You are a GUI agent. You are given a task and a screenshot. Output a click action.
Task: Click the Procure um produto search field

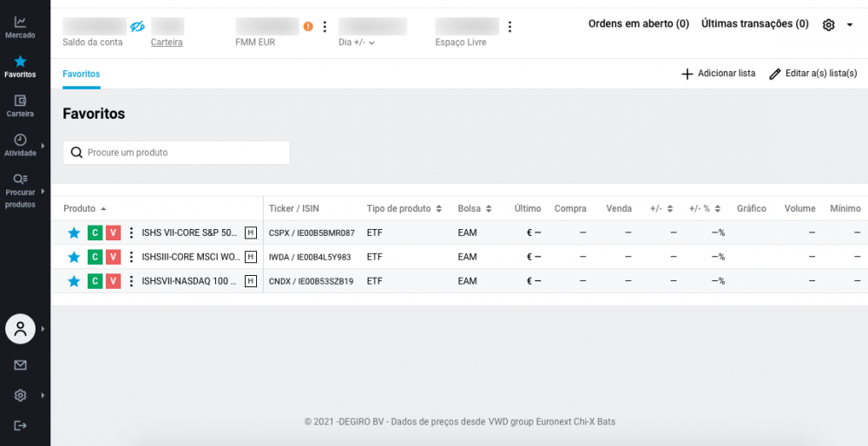176,153
